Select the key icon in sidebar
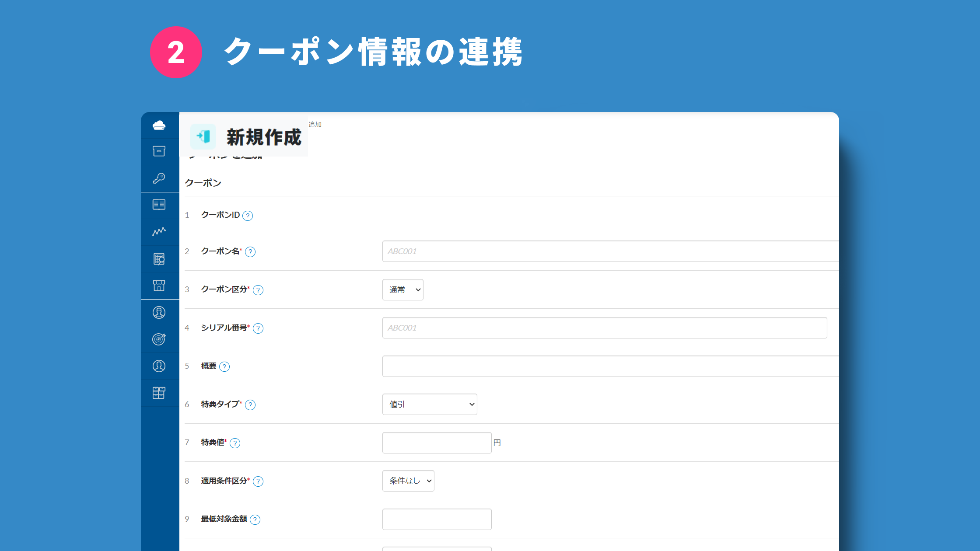Image resolution: width=980 pixels, height=551 pixels. point(159,178)
